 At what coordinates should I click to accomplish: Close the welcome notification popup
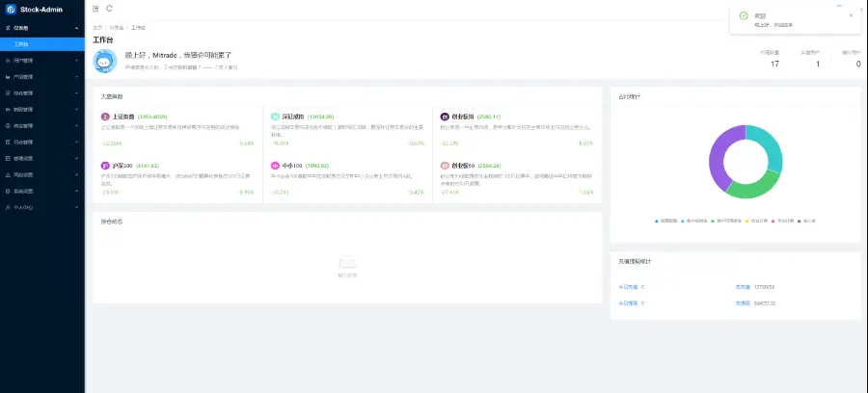pyautogui.click(x=851, y=15)
